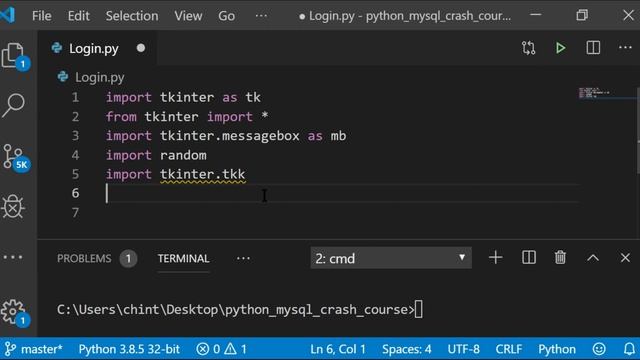
Task: Click tkinter.messagebox on line 3
Action: click(x=230, y=136)
